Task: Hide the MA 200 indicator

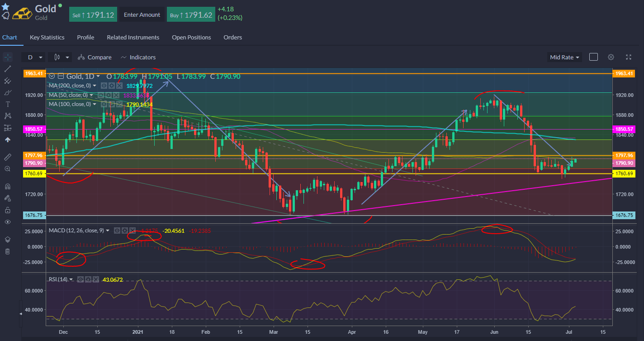Action: [x=104, y=86]
